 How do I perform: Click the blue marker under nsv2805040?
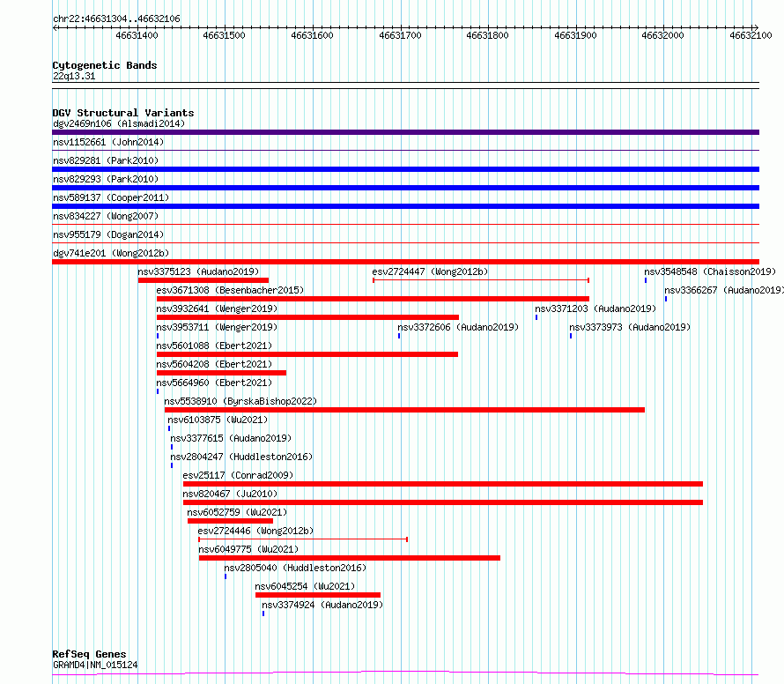click(226, 576)
